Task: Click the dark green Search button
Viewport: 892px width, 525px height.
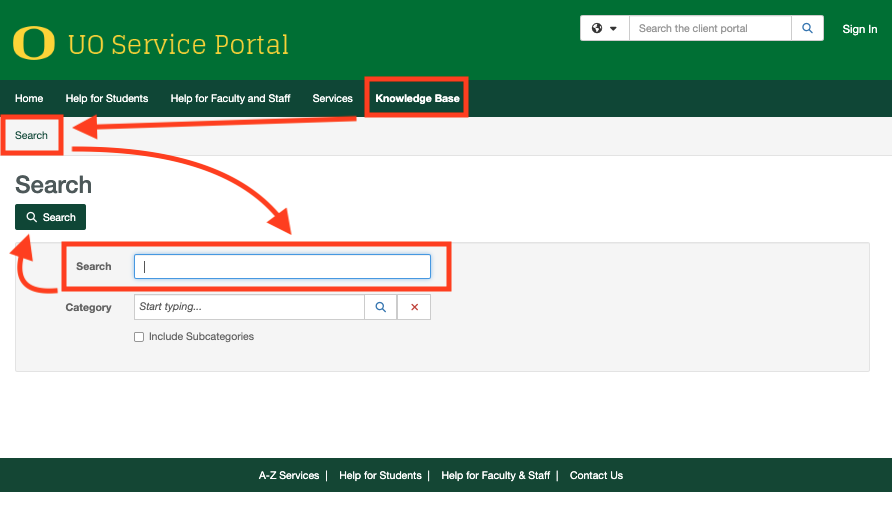Action: (51, 217)
